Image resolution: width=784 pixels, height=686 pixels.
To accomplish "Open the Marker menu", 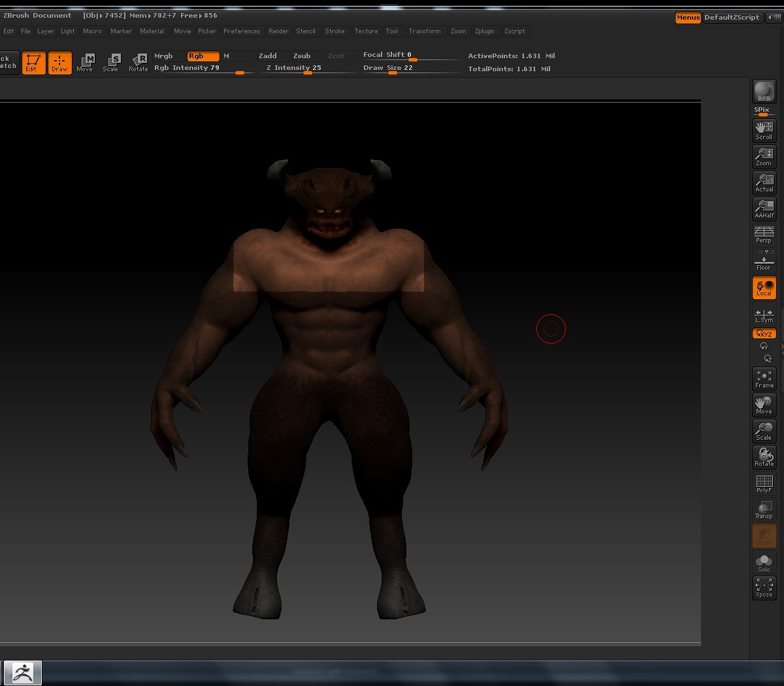I will click(x=121, y=31).
